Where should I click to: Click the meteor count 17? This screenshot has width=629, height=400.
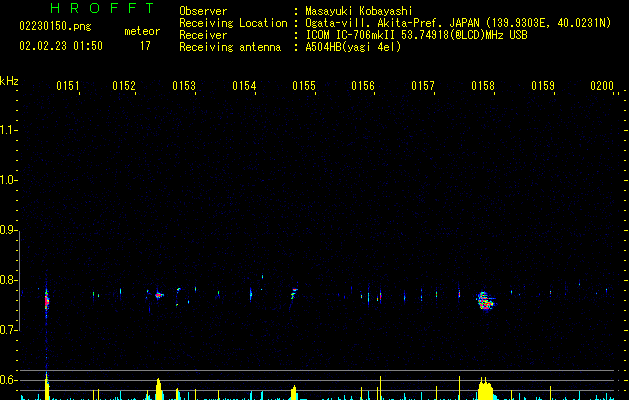coord(145,46)
